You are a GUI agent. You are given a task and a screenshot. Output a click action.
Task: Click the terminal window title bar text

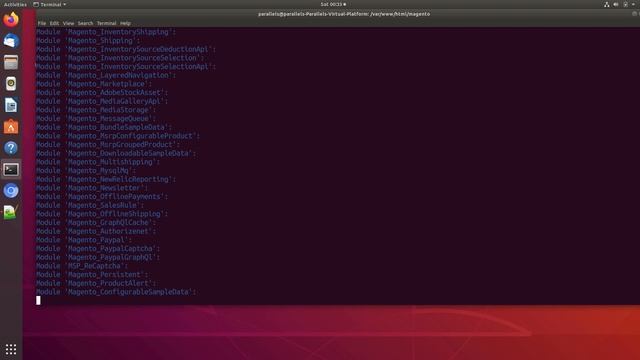(x=344, y=14)
